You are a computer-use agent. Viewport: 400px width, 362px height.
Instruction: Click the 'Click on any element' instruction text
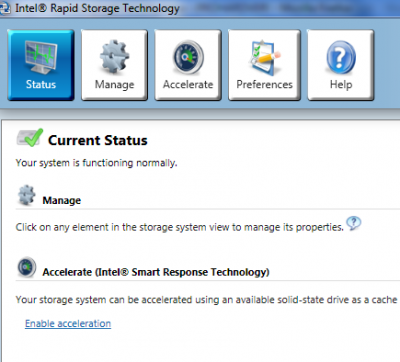coord(180,227)
